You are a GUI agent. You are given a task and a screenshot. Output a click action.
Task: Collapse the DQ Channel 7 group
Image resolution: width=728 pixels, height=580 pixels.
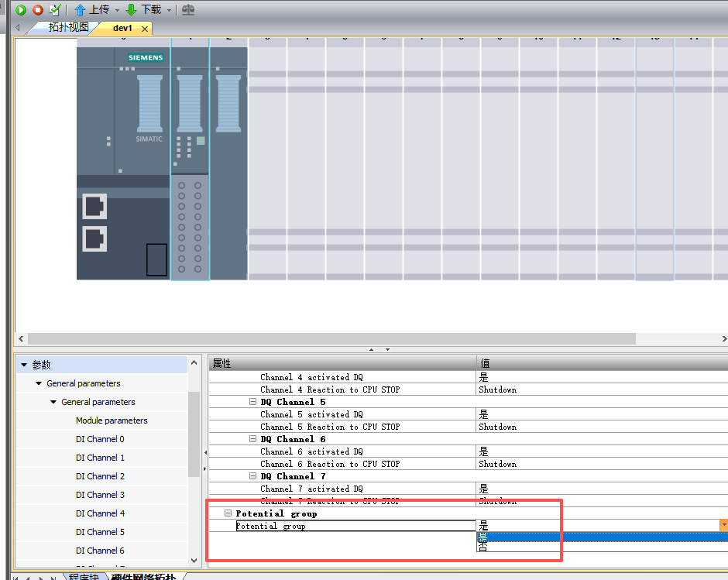pos(252,476)
